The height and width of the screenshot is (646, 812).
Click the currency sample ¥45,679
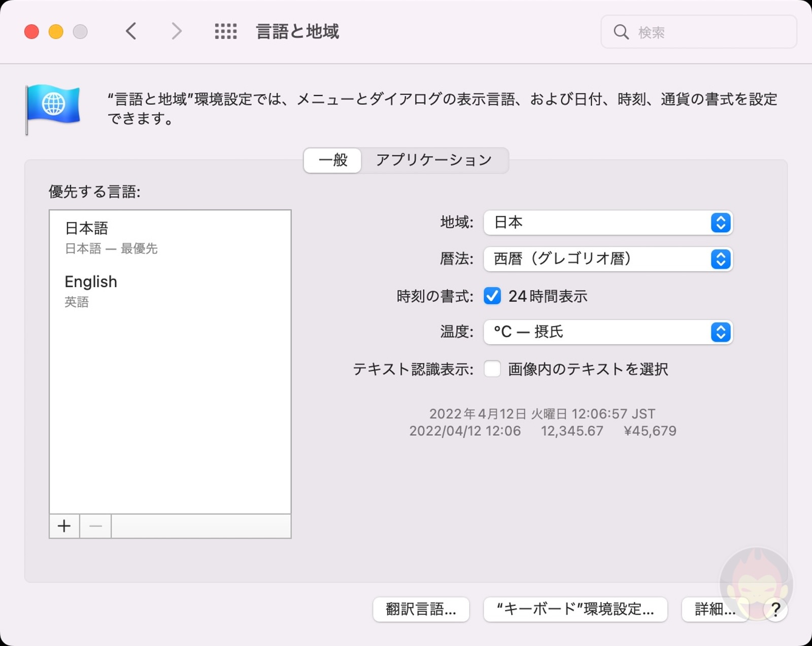(650, 431)
